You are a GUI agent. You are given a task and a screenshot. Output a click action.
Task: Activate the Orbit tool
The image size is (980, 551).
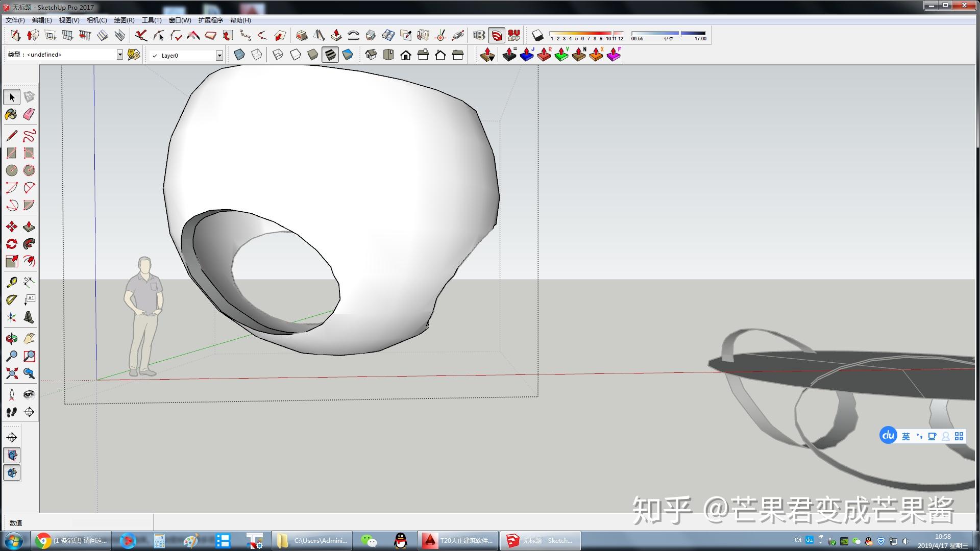pos(11,338)
